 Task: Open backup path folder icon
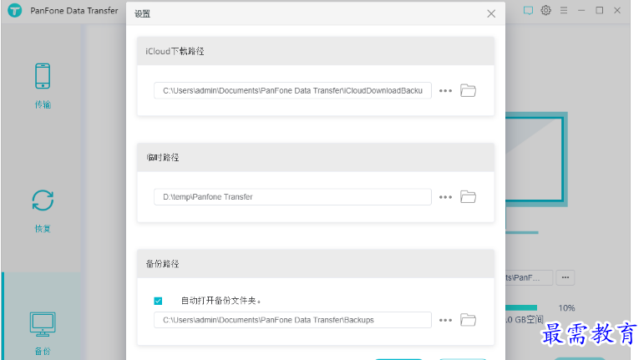click(x=468, y=320)
